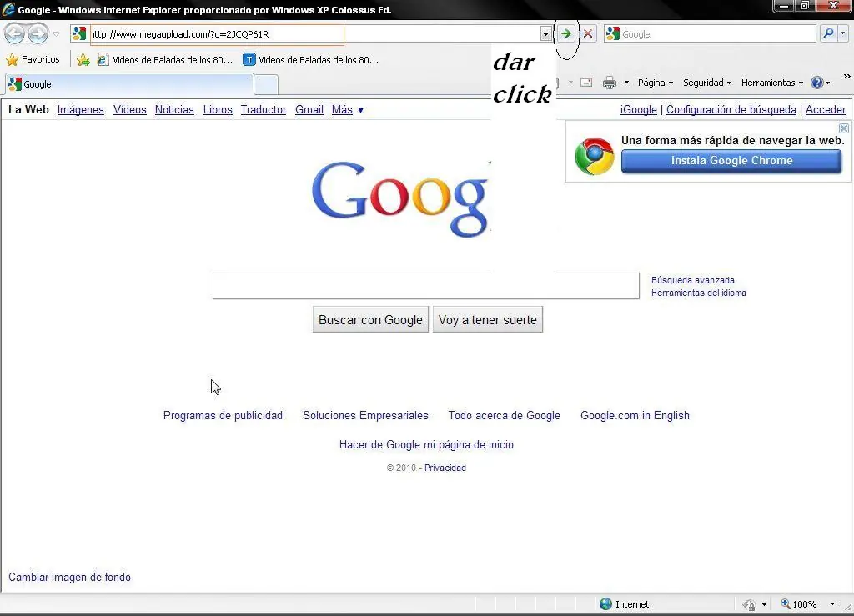This screenshot has width=854, height=616.
Task: Open Búsqueda avanzada link
Action: (x=693, y=280)
